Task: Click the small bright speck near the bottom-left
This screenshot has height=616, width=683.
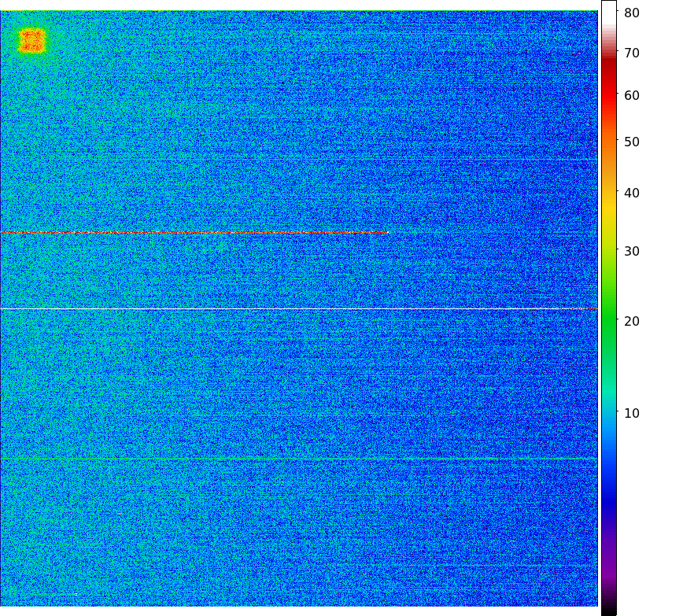Action: click(76, 594)
